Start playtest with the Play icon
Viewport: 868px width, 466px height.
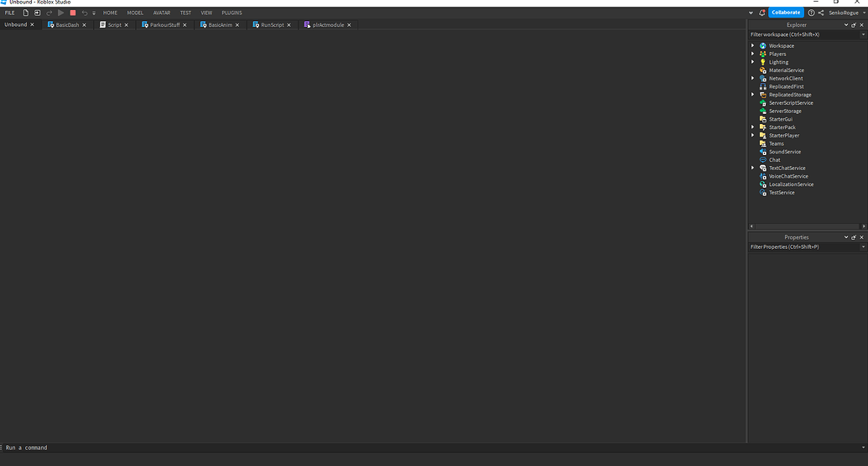(x=61, y=13)
